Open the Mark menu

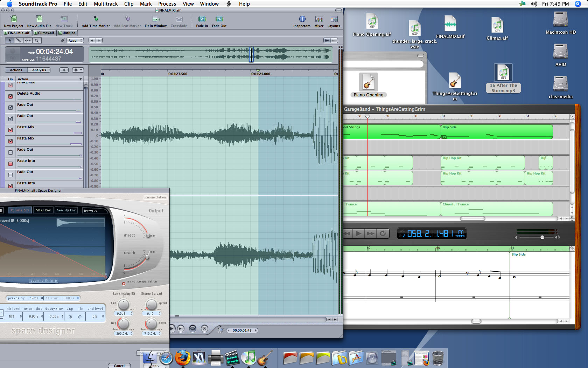pyautogui.click(x=146, y=4)
